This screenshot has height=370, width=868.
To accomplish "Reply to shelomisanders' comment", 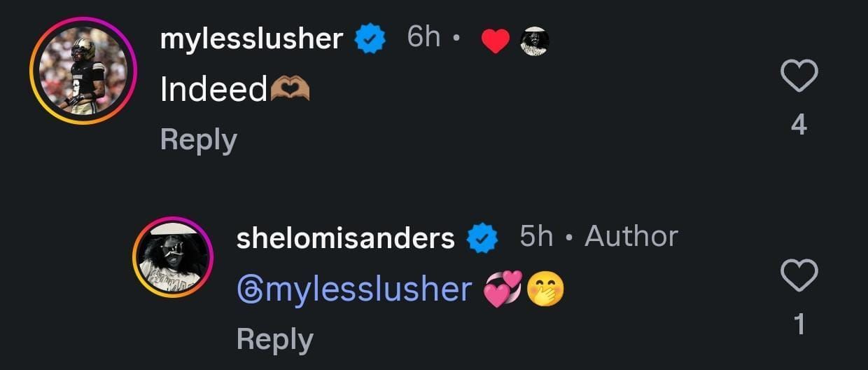I will pyautogui.click(x=274, y=339).
